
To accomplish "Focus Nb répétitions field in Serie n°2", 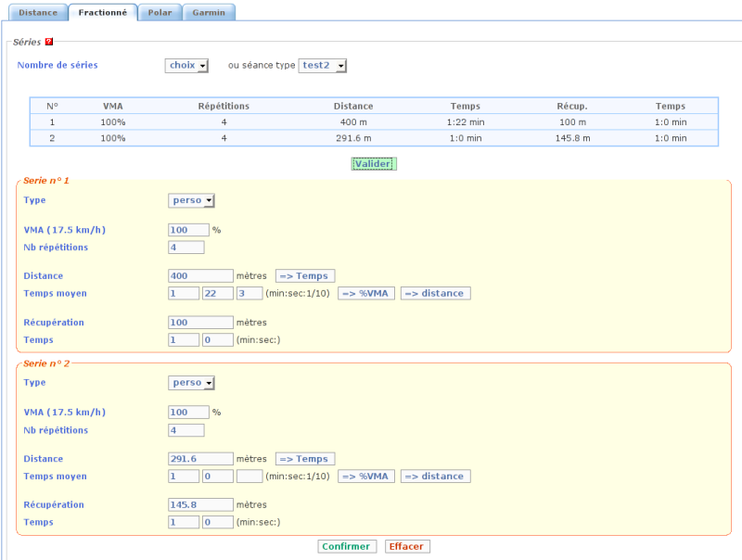I will point(186,430).
